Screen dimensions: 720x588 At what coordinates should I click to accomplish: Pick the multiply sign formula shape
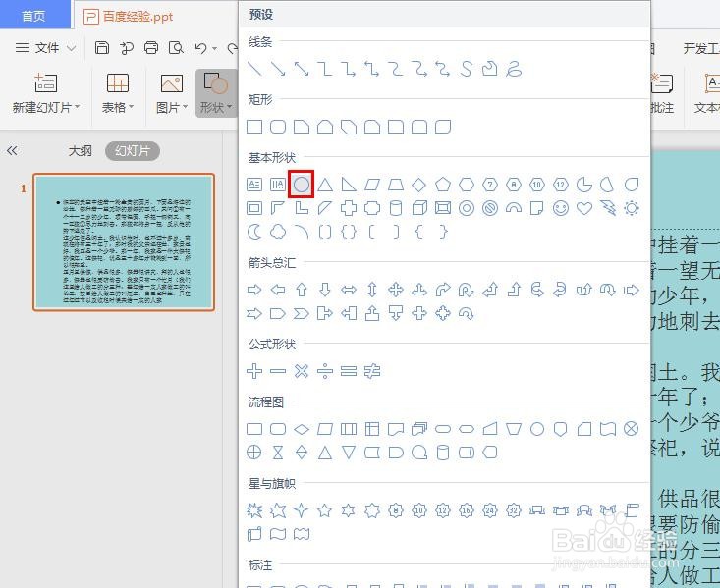tap(302, 371)
